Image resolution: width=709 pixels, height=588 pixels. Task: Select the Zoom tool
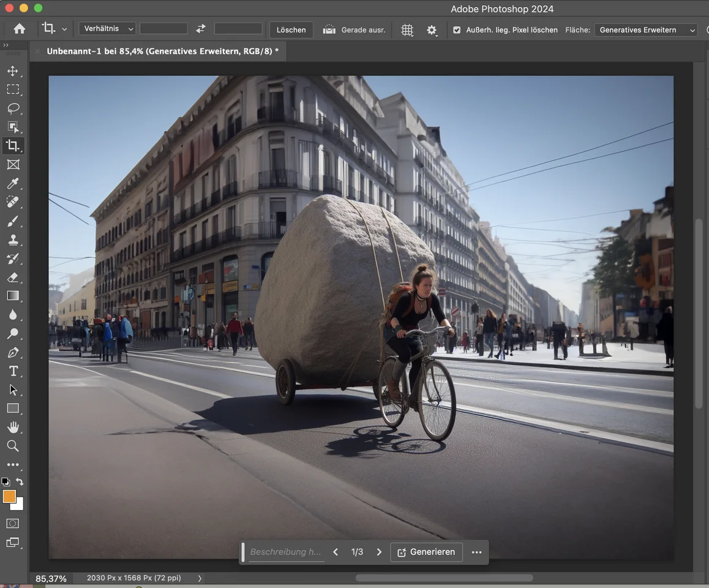13,446
